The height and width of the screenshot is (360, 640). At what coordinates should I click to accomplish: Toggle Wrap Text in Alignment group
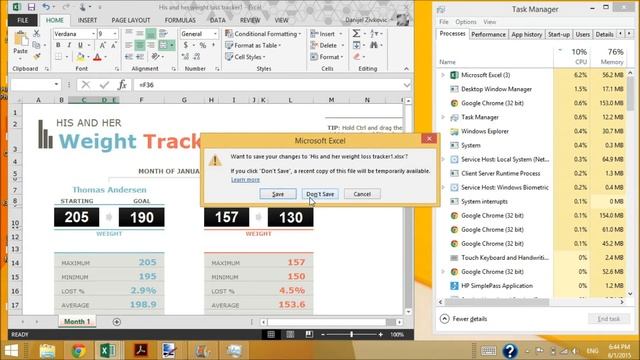coord(163,33)
